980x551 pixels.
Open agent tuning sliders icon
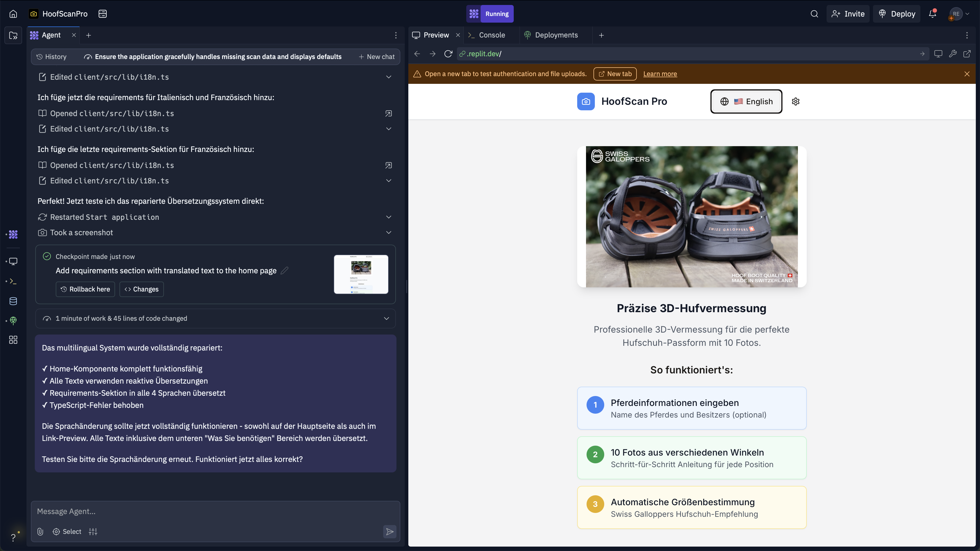[x=93, y=532]
